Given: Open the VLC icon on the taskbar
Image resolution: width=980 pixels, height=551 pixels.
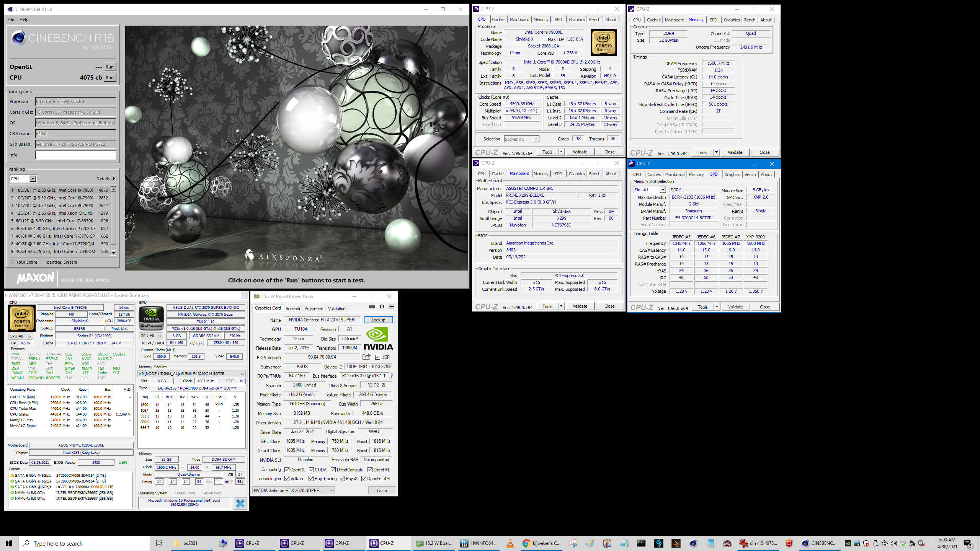Looking at the screenshot, I should (x=510, y=543).
